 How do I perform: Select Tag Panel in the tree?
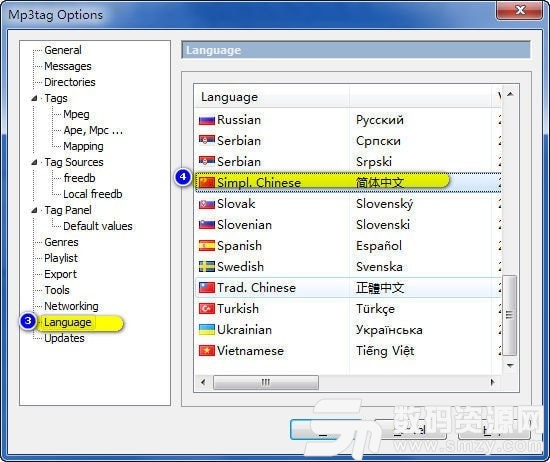68,210
